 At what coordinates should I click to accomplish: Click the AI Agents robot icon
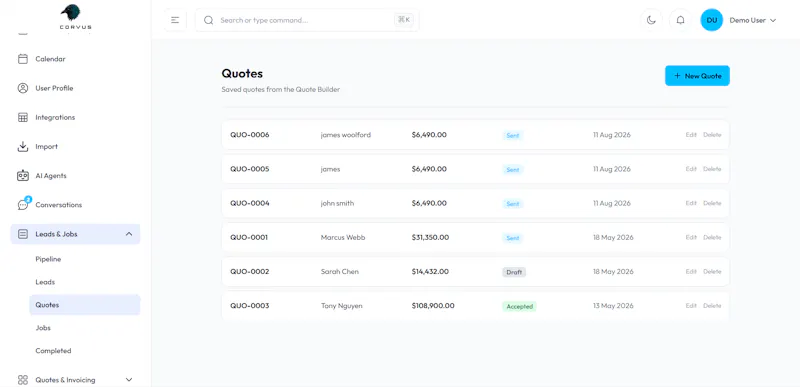[x=23, y=176]
